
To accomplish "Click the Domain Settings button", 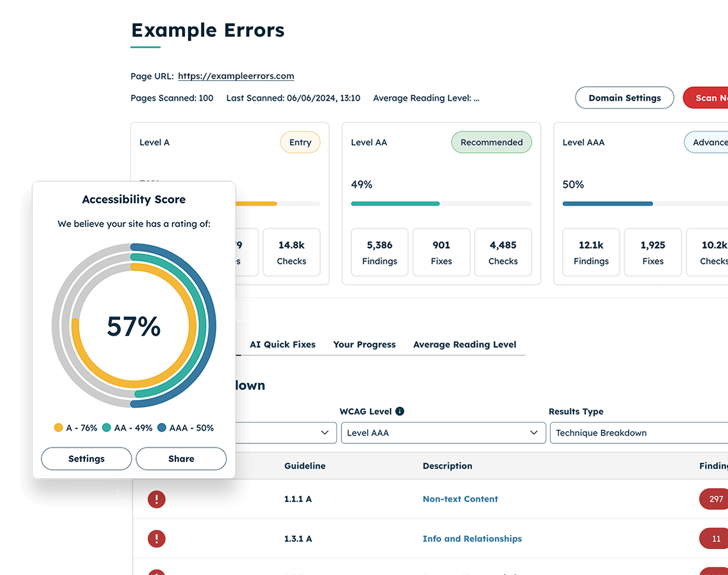I will (625, 98).
